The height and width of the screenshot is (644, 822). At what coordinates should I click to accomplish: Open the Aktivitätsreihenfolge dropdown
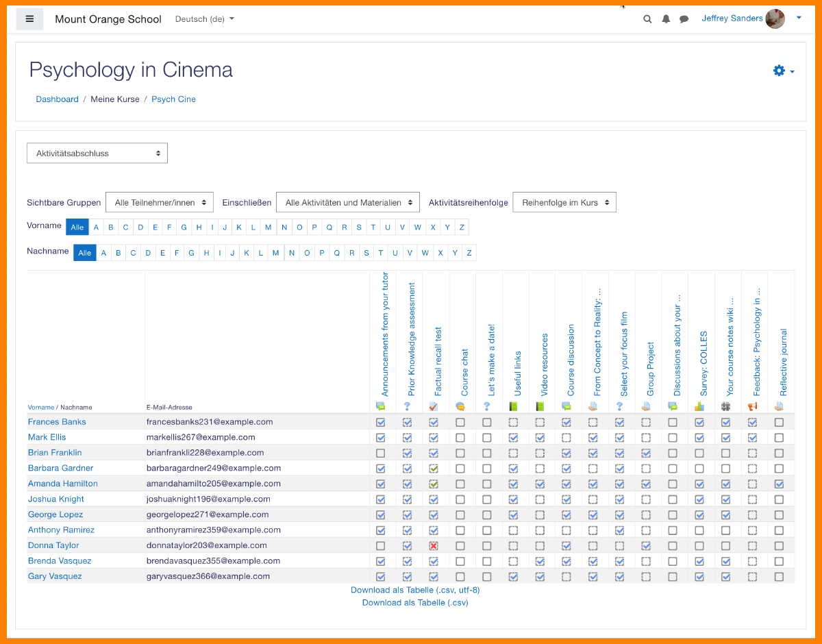click(564, 203)
